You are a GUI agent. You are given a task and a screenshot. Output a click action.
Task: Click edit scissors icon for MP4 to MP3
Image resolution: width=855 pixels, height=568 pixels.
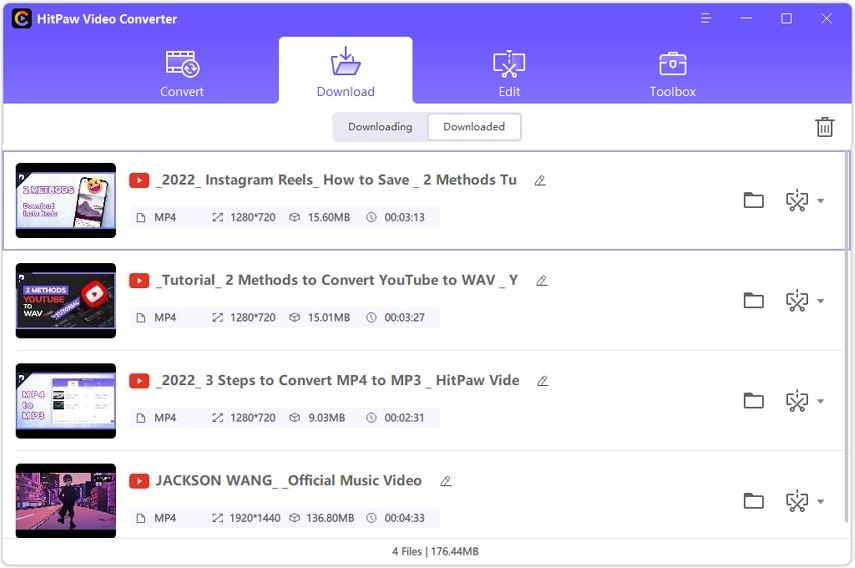coord(797,401)
